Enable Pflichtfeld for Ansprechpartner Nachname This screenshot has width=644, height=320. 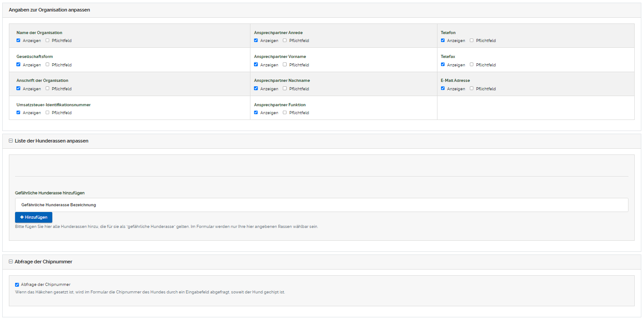285,89
